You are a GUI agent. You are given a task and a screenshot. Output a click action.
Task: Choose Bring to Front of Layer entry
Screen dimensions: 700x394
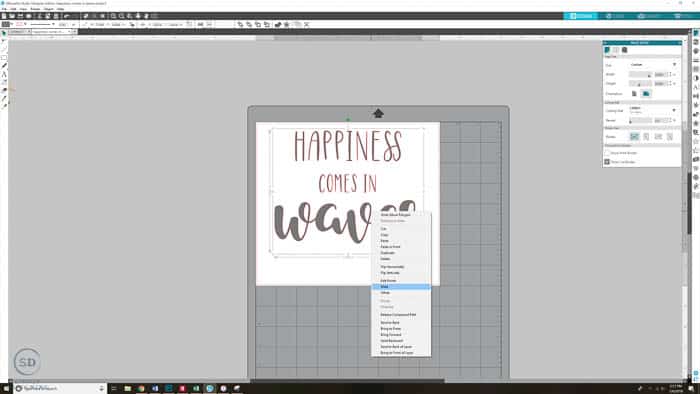pyautogui.click(x=401, y=353)
